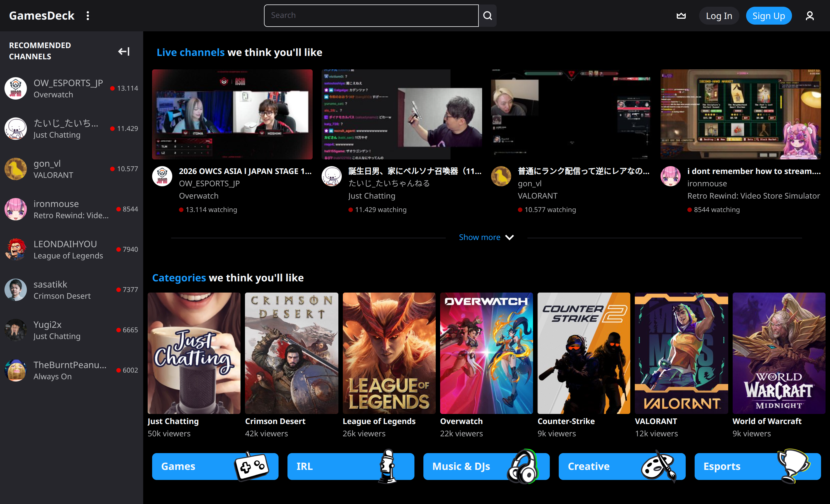
Task: Open the three-dot menu beside GamesDeck
Action: 88,15
